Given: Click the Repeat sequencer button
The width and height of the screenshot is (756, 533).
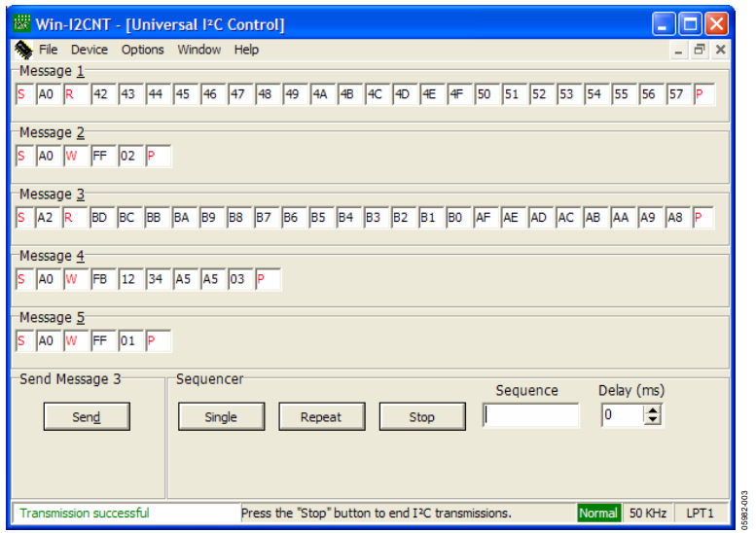Looking at the screenshot, I should tap(320, 416).
